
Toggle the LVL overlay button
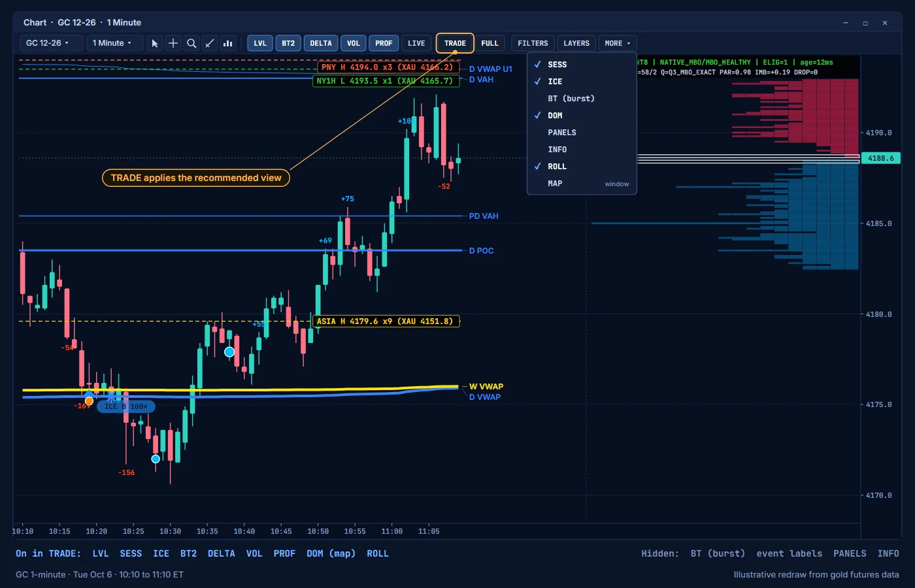click(x=260, y=43)
